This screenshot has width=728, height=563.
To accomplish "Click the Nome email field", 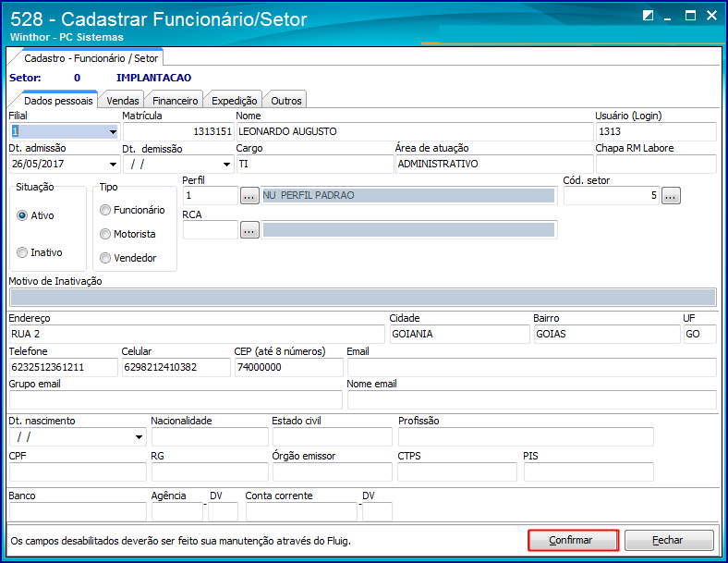I will click(x=532, y=400).
